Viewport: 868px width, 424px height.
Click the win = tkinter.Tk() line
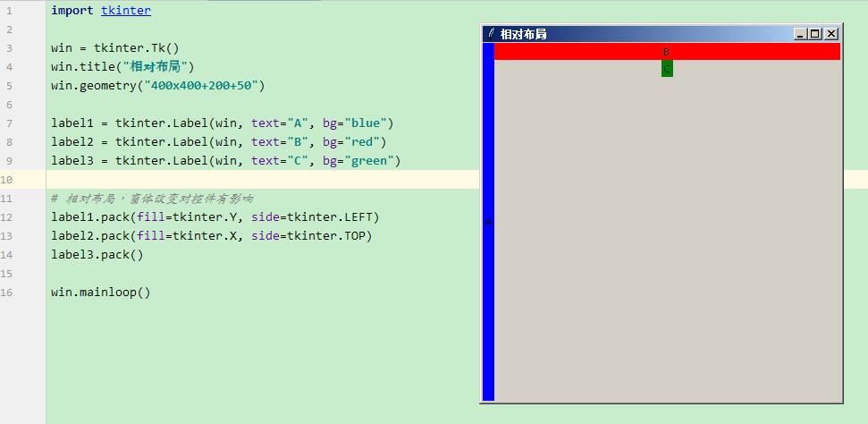click(115, 47)
